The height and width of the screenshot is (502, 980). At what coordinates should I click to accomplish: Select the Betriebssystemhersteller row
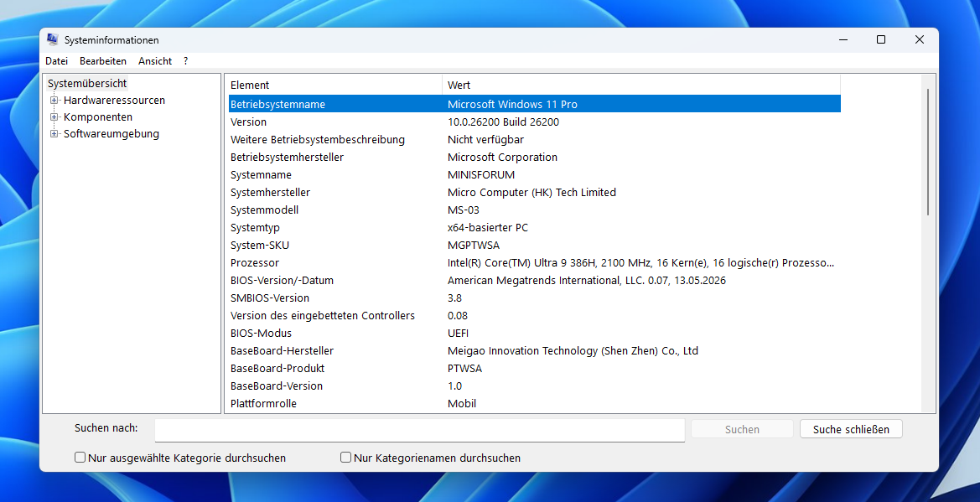tap(534, 157)
